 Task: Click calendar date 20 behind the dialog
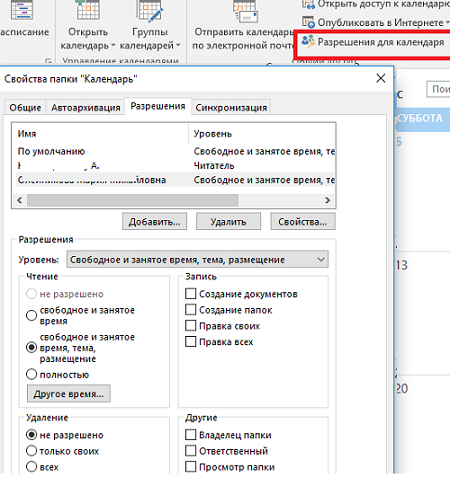pos(402,388)
